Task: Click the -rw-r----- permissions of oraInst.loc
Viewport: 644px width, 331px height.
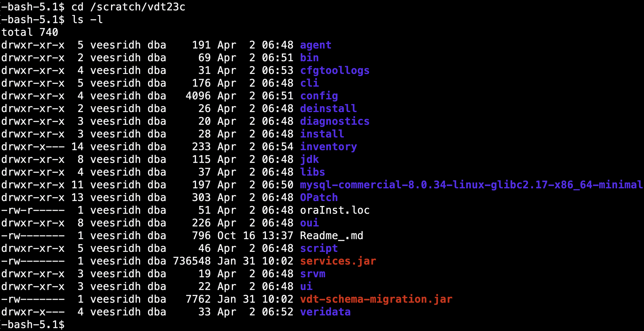Action: pyautogui.click(x=33, y=210)
